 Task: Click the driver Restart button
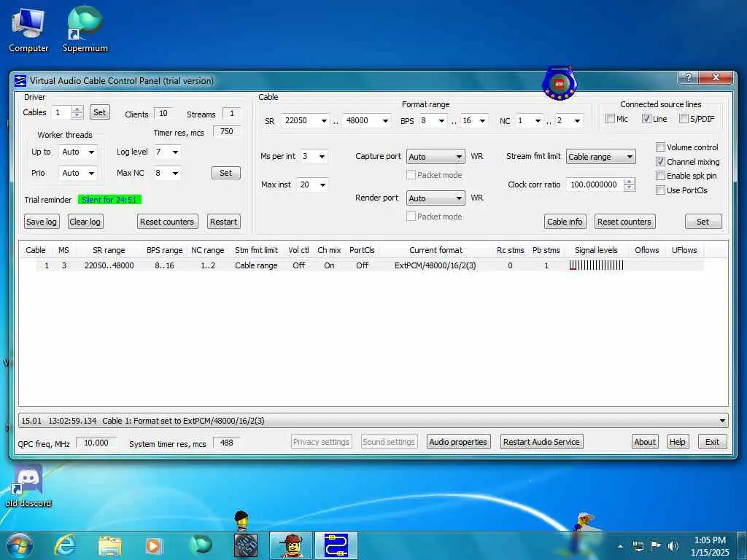223,222
